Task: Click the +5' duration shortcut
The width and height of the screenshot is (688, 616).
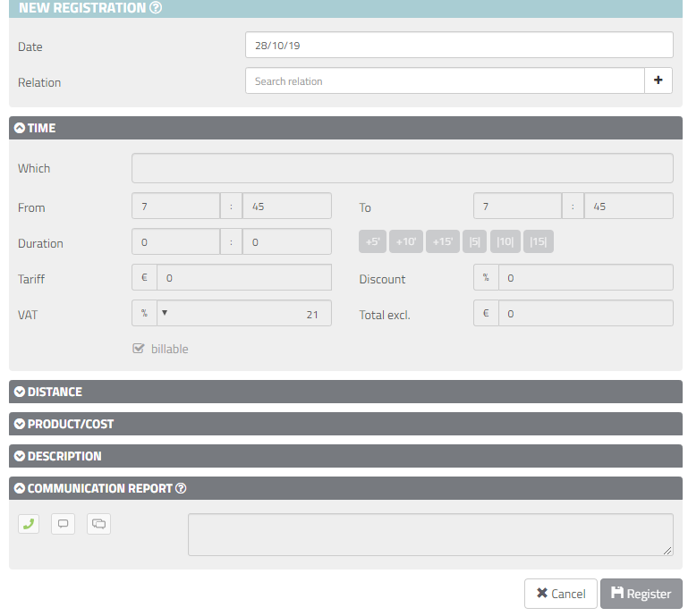Action: (x=374, y=241)
